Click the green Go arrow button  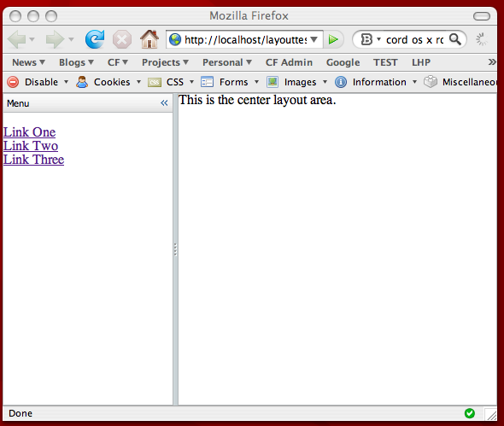[333, 39]
